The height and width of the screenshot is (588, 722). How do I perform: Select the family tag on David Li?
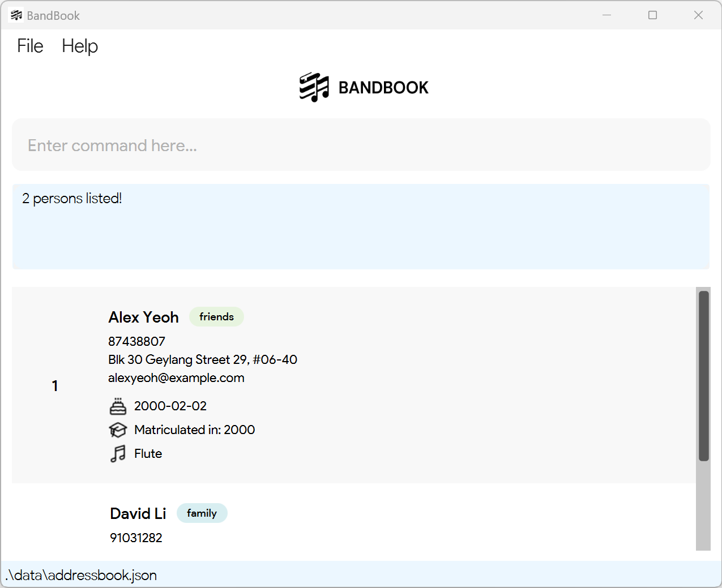[x=202, y=513]
